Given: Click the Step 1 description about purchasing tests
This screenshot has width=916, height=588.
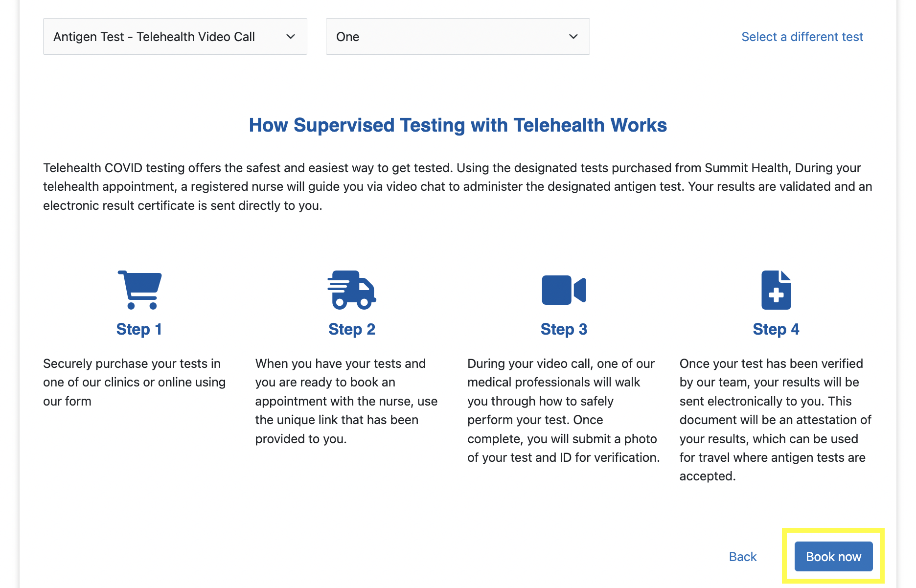Looking at the screenshot, I should 135,382.
